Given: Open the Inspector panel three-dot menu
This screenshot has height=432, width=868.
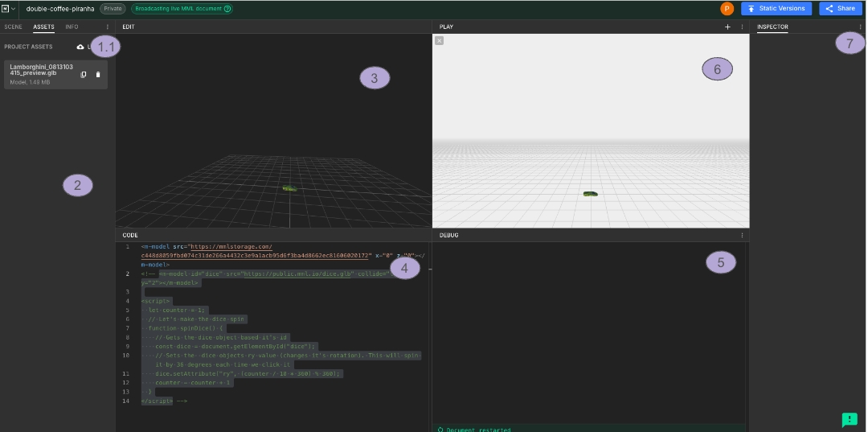Looking at the screenshot, I should coord(860,27).
